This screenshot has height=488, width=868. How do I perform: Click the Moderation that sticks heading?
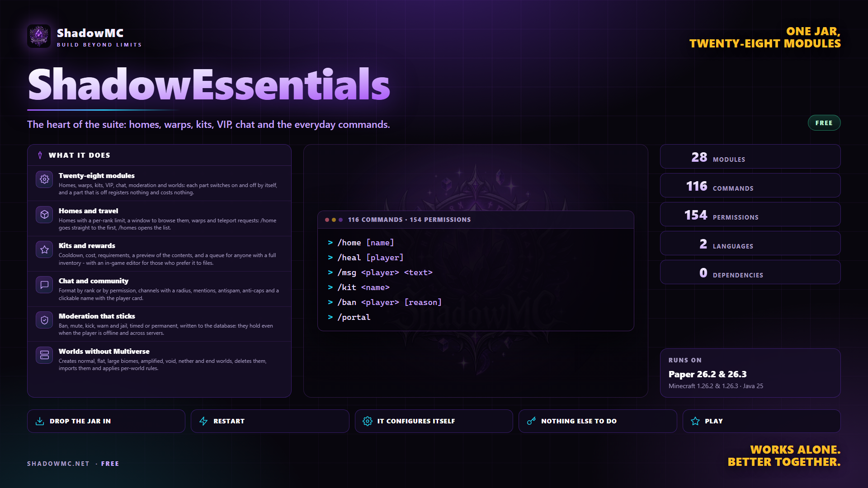(97, 316)
